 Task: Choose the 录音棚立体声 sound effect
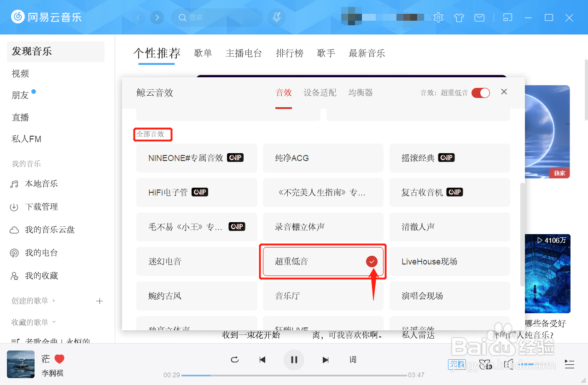click(323, 227)
